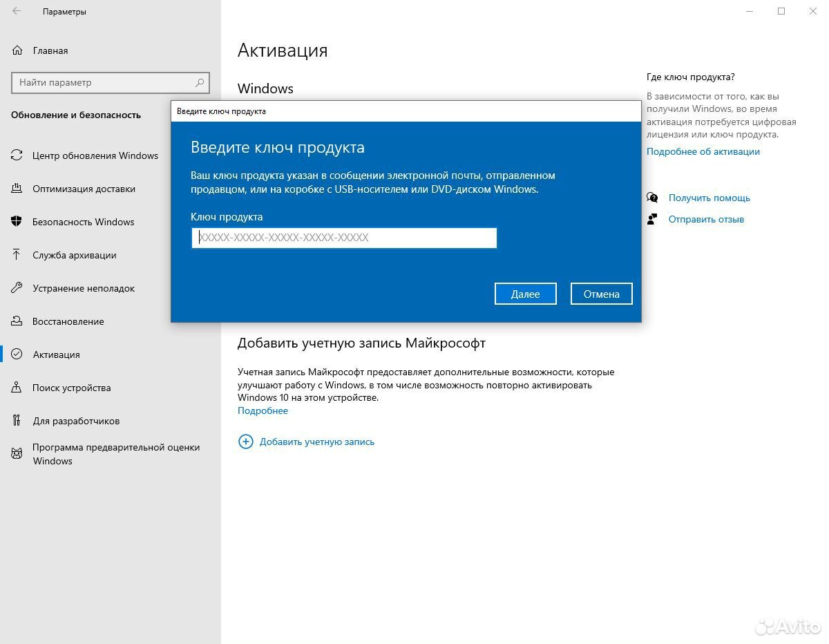Click the Ключ продукта field label
The width and height of the screenshot is (829, 644).
[227, 217]
